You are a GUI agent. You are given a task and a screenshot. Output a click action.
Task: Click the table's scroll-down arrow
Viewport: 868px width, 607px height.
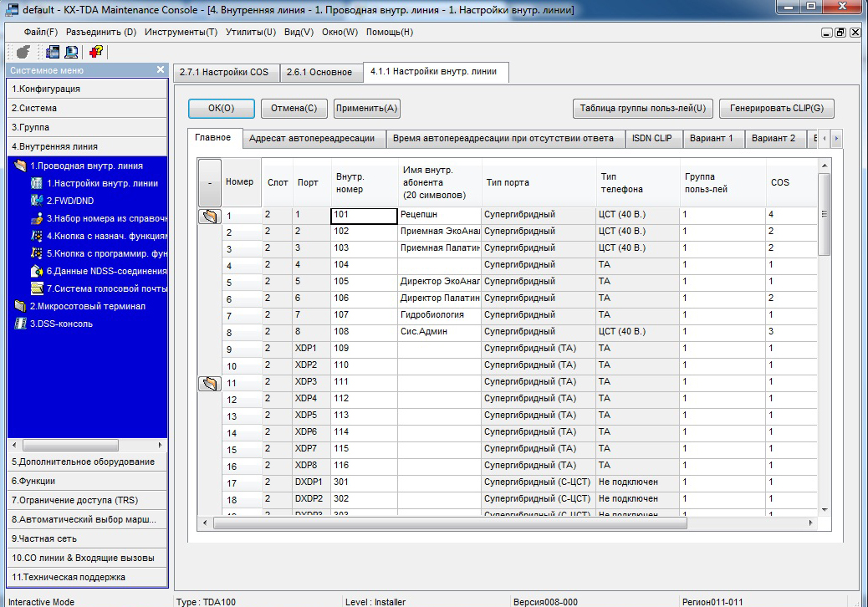[825, 510]
